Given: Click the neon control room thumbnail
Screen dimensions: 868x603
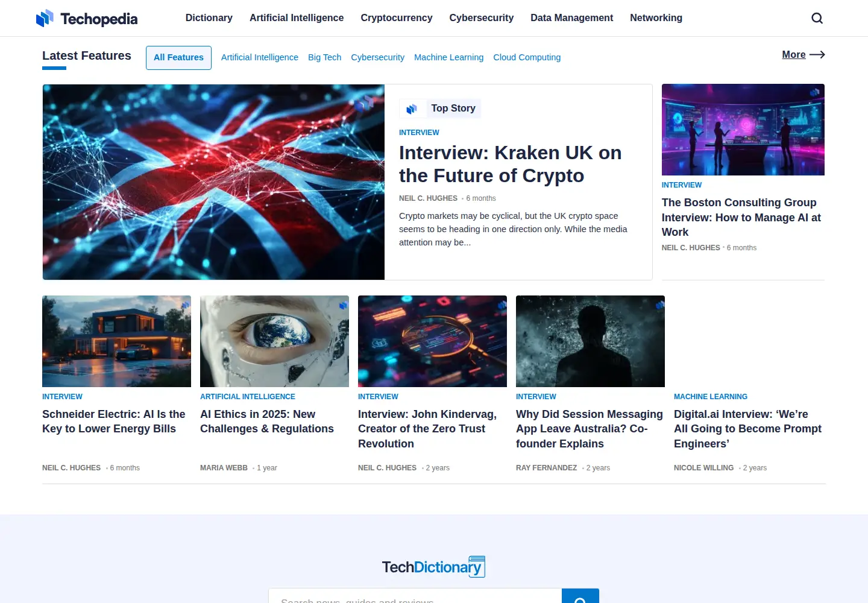Looking at the screenshot, I should [x=743, y=130].
